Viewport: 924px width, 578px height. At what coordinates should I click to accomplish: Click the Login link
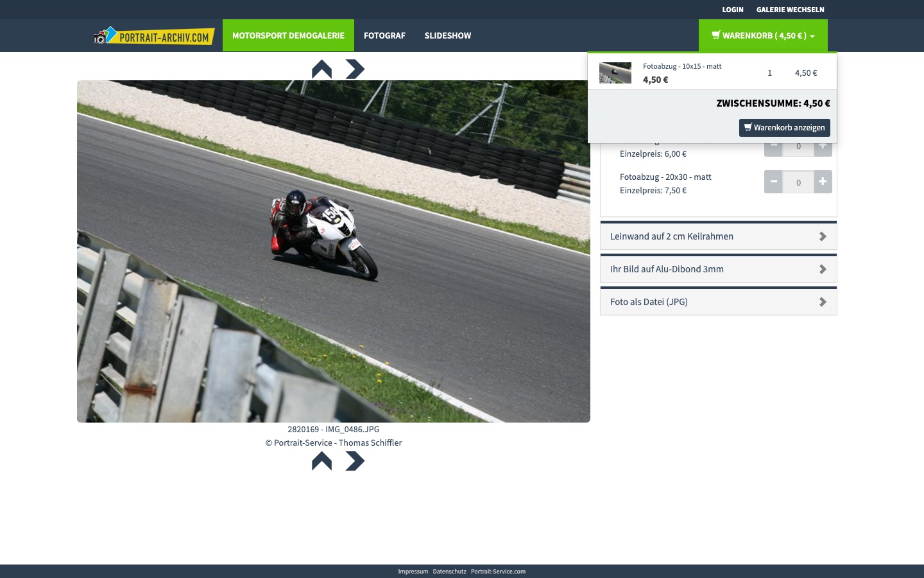[x=733, y=10]
